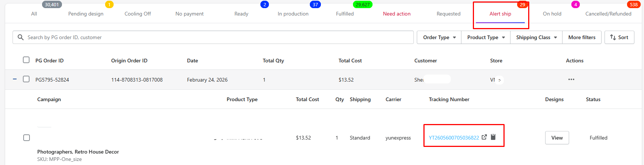
Task: Click the order search input field
Action: coord(218,37)
